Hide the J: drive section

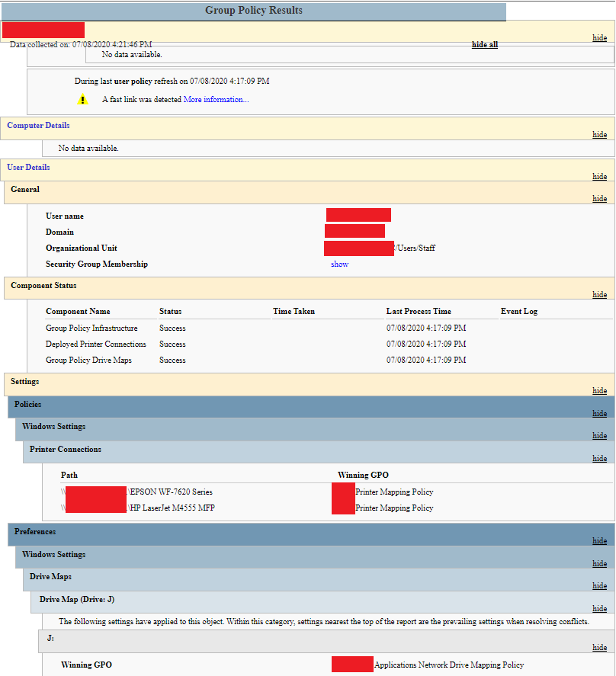pyautogui.click(x=599, y=647)
